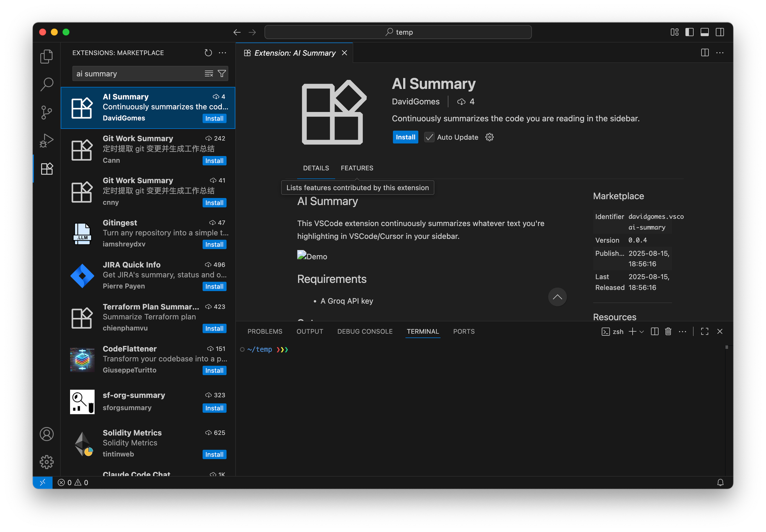Toggle the secondary side bar
The width and height of the screenshot is (766, 532).
point(720,32)
